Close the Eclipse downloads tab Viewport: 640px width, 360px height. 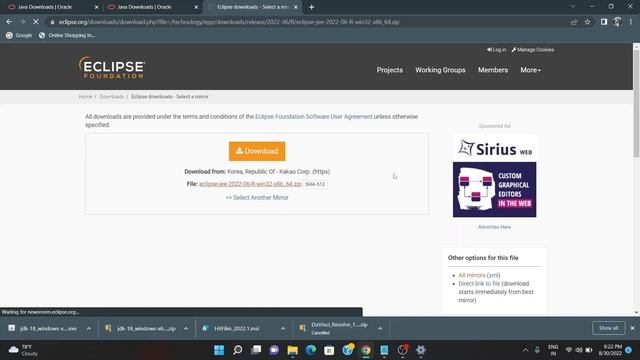coord(296,7)
